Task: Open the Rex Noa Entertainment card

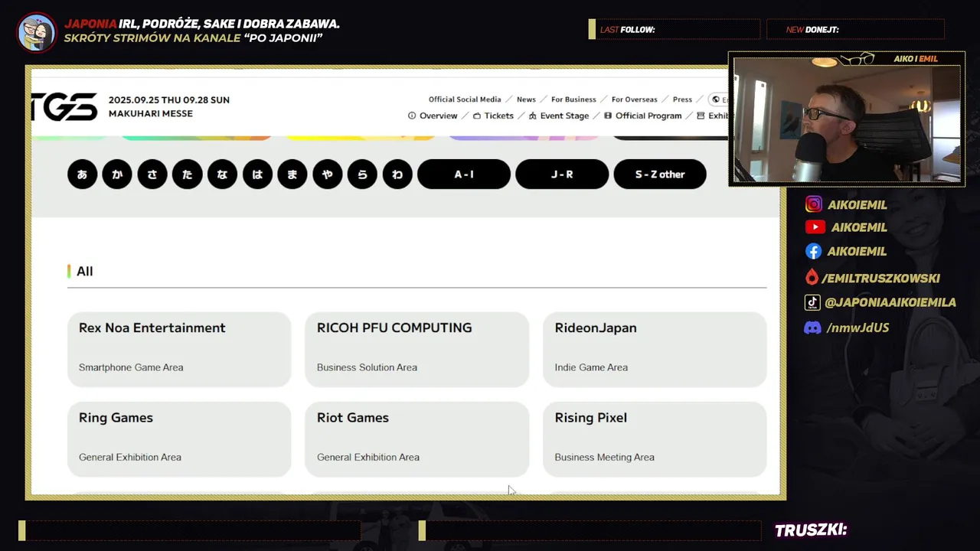Action: pyautogui.click(x=179, y=349)
